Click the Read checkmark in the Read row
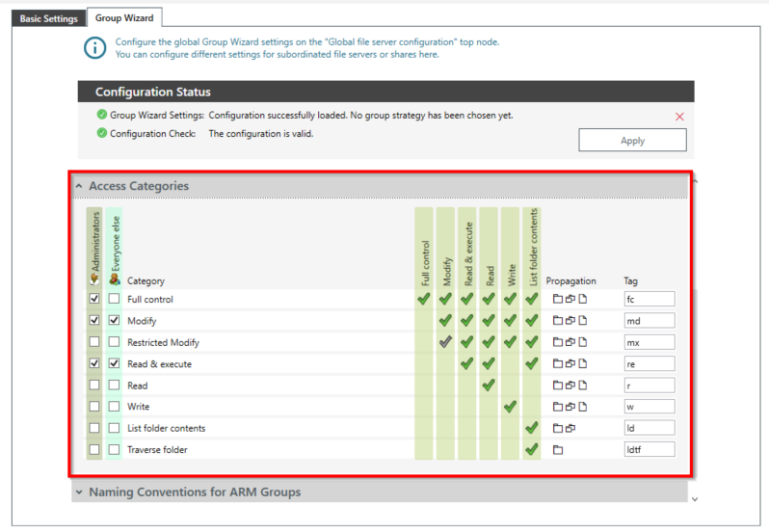 [x=489, y=386]
